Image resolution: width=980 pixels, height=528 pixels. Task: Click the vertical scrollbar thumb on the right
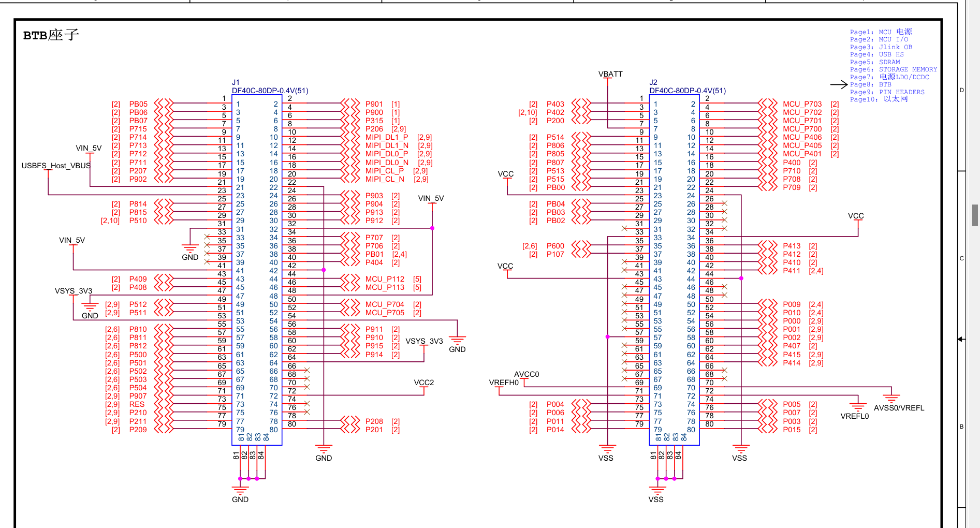[975, 215]
